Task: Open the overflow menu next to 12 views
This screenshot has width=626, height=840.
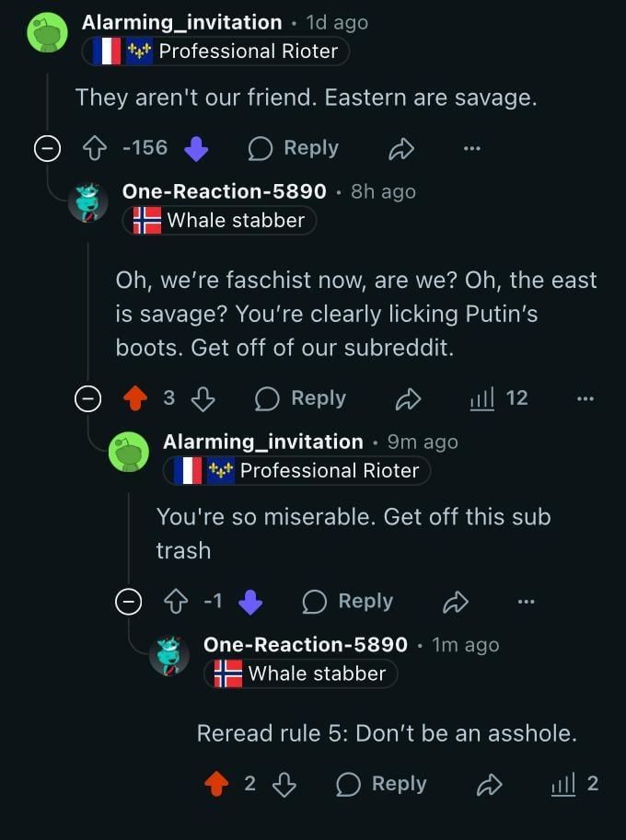Action: (585, 397)
